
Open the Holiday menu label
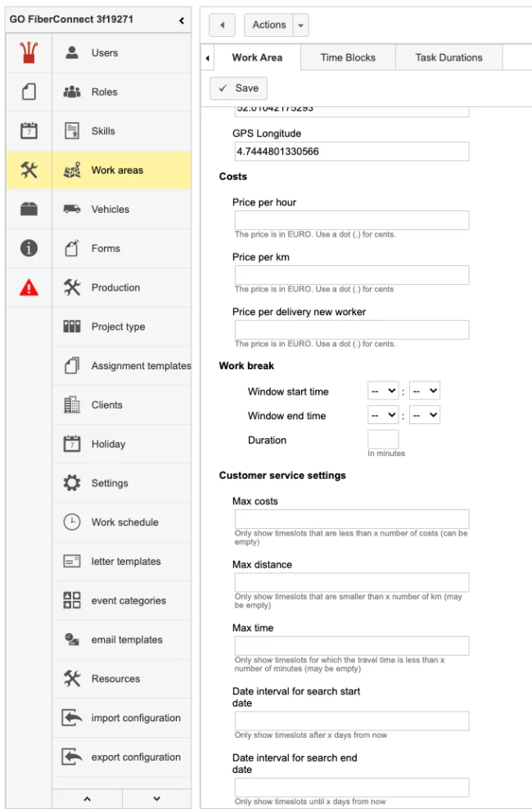click(x=108, y=444)
